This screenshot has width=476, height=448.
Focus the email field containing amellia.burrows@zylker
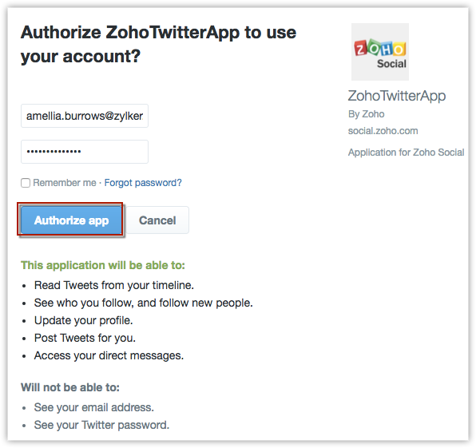coord(85,116)
